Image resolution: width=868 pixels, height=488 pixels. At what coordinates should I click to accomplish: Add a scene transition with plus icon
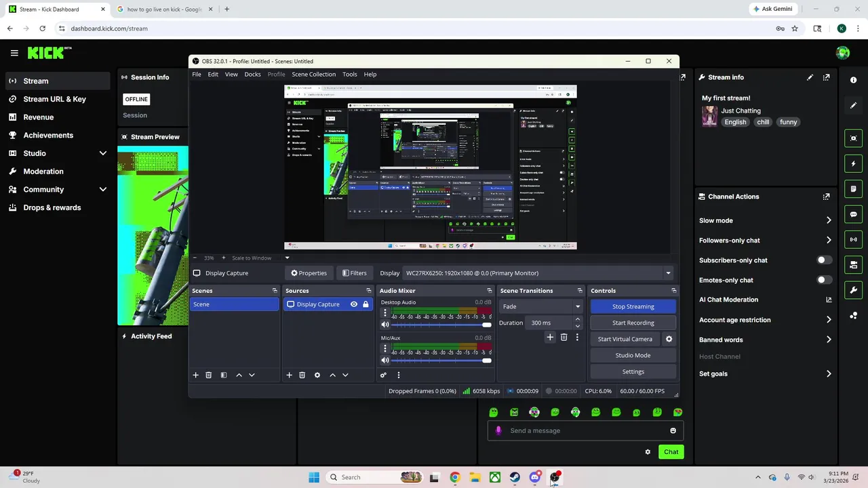pyautogui.click(x=550, y=337)
